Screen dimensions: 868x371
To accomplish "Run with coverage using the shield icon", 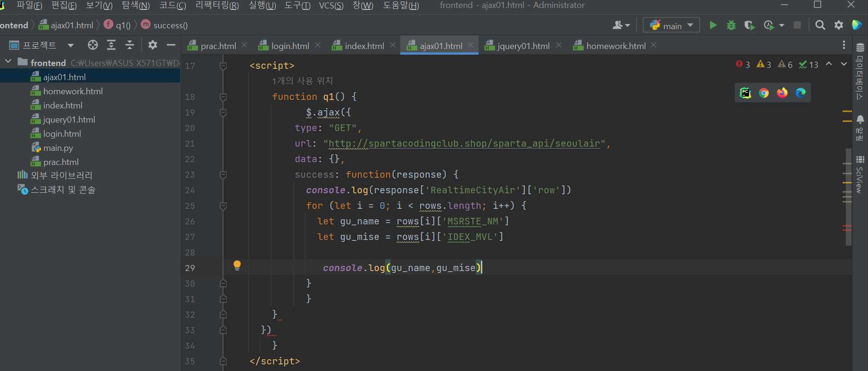I will pyautogui.click(x=749, y=25).
